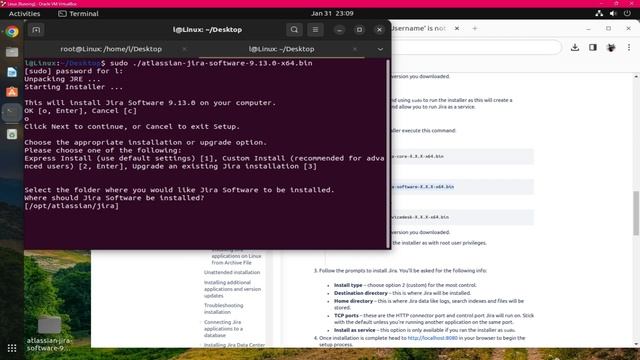Click the software-X.X.X-x64.bin code block

(x=462, y=187)
